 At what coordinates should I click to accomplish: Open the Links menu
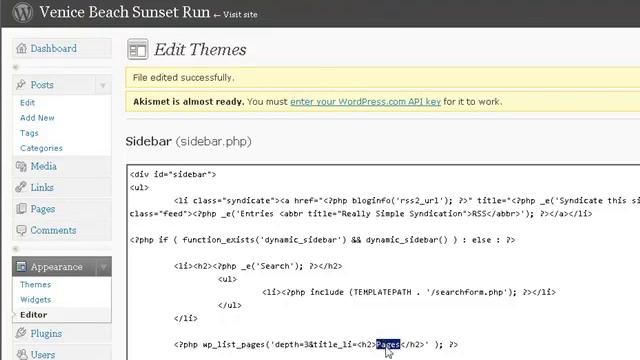[42, 187]
